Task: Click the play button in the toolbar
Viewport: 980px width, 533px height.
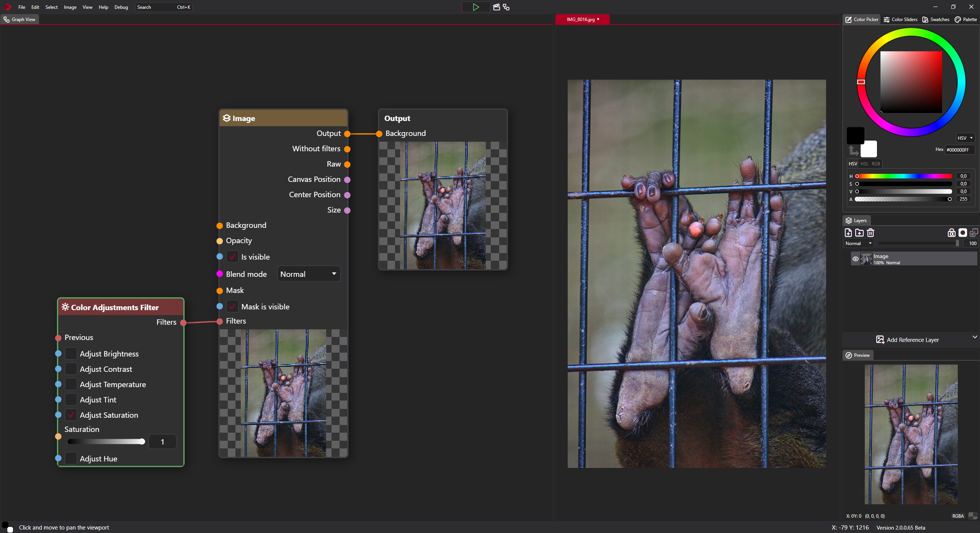Action: 475,7
